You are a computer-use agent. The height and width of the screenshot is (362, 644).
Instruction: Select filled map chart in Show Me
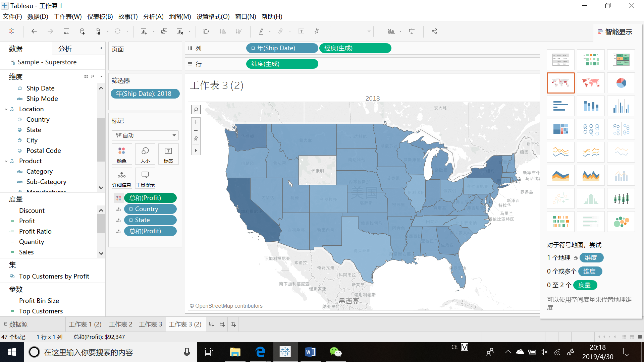590,83
